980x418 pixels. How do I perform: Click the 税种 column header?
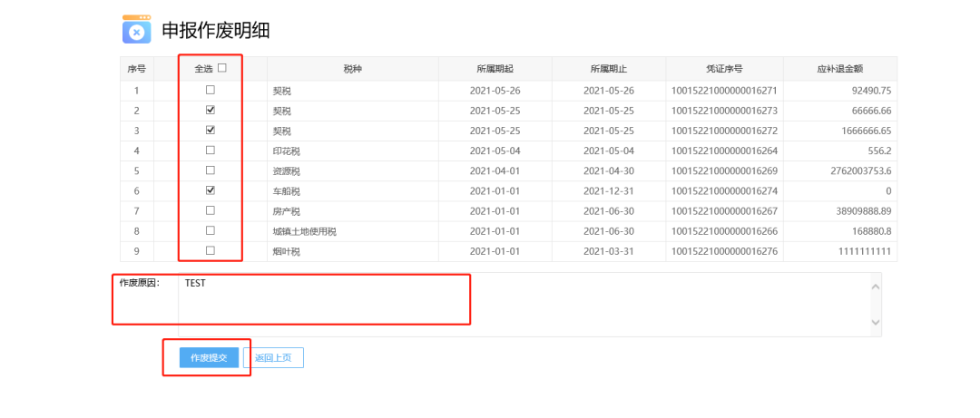352,69
